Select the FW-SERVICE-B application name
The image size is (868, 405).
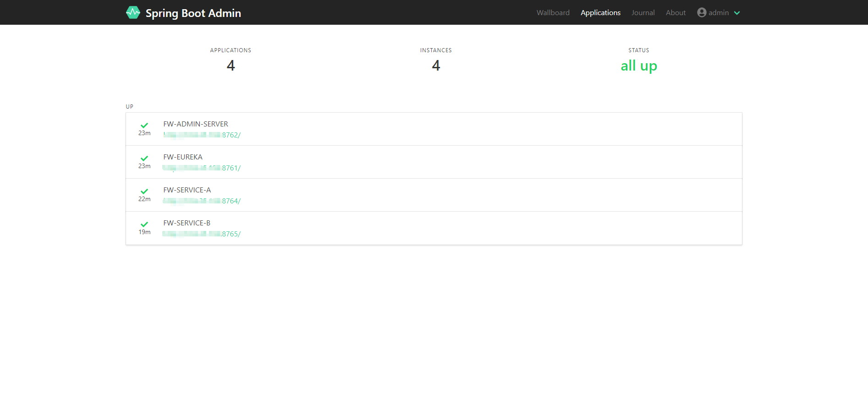187,223
